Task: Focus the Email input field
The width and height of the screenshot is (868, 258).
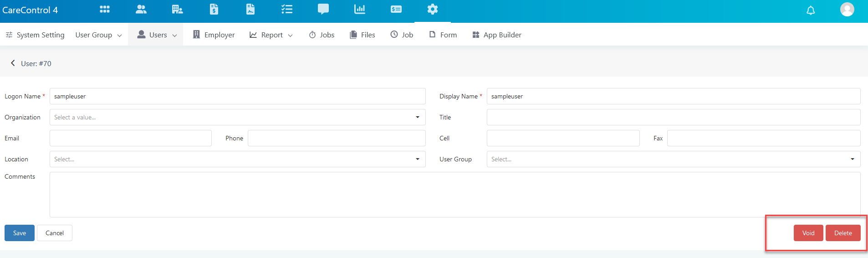Action: [130, 138]
